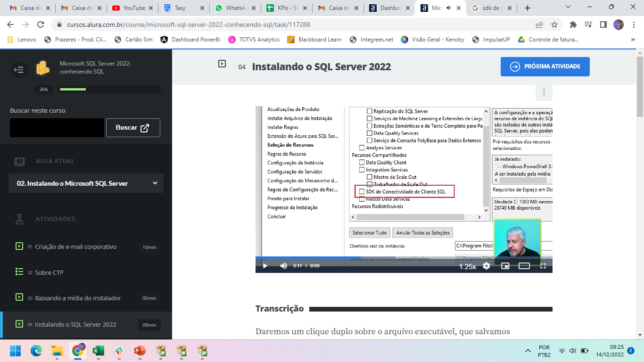This screenshot has width=644, height=362.
Task: Click the browser address bar URL
Action: [189, 25]
